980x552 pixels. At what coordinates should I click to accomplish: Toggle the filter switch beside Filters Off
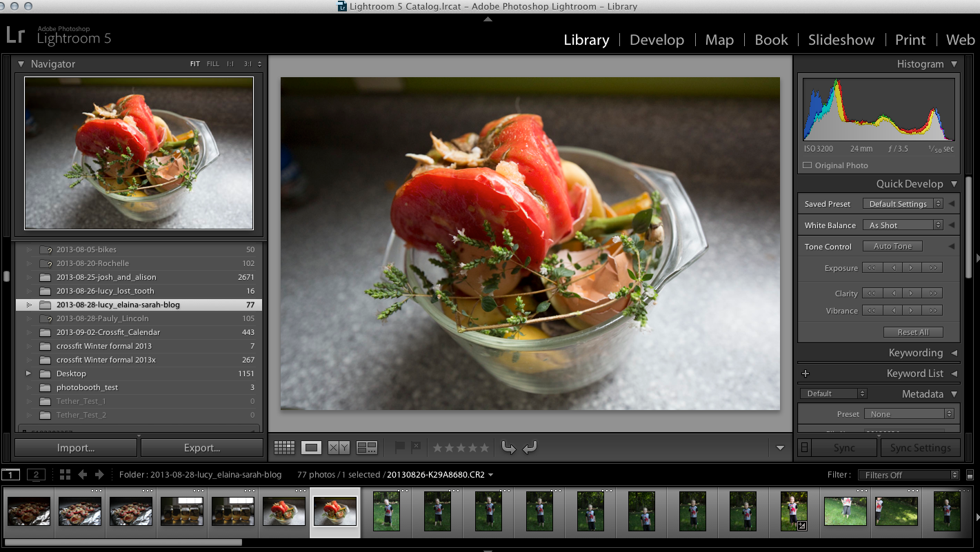[970, 475]
